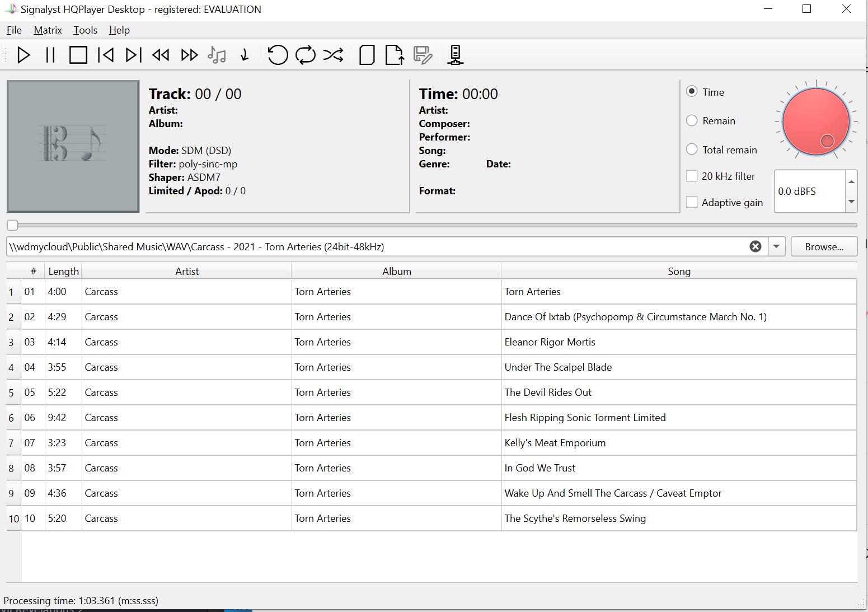Click the network device toolbar icon
The image size is (868, 612).
456,55
